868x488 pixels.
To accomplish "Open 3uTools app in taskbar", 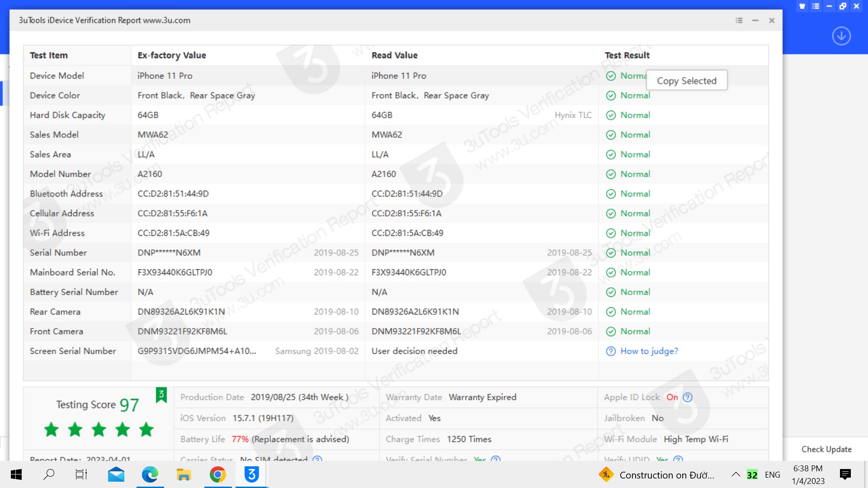I will click(x=252, y=474).
